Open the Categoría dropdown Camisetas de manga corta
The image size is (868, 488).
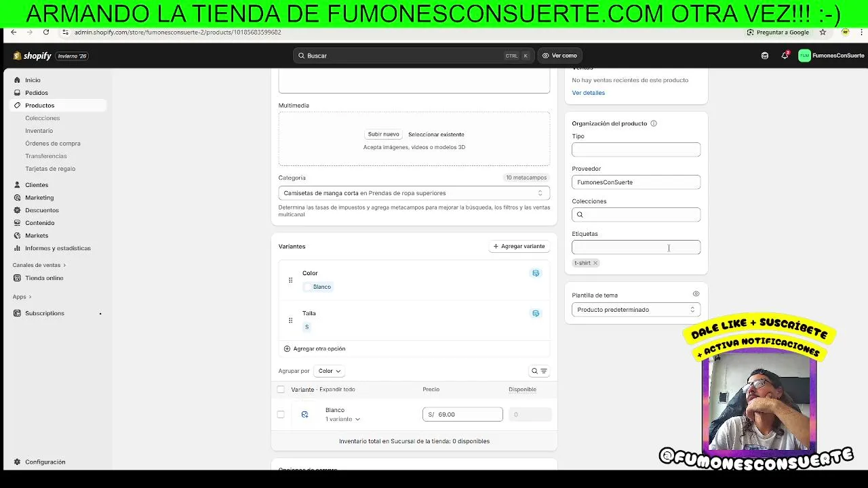(x=414, y=193)
